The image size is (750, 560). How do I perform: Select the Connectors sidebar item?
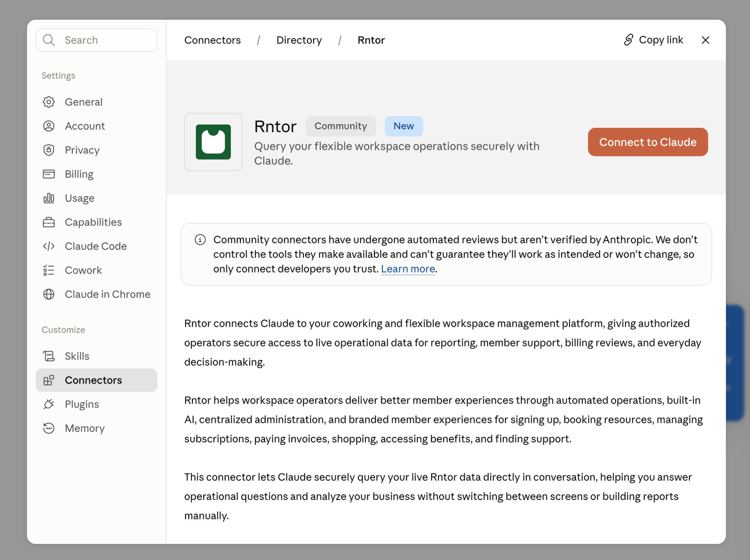tap(96, 380)
